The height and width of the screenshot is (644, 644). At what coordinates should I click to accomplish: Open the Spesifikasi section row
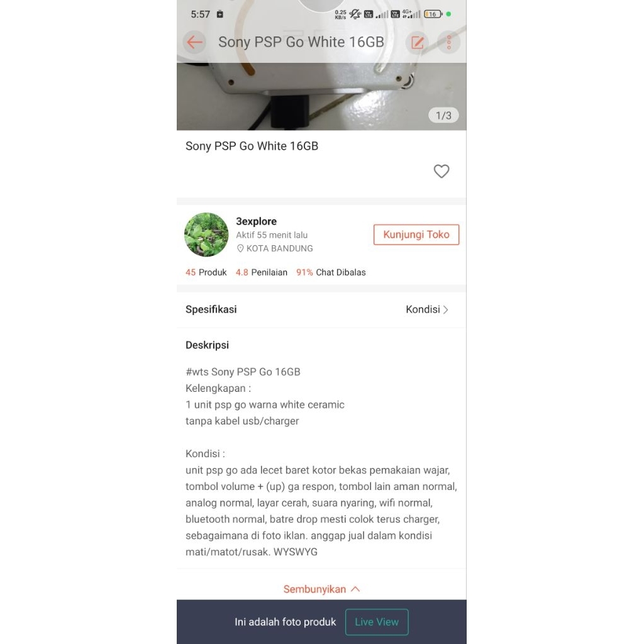coord(321,309)
